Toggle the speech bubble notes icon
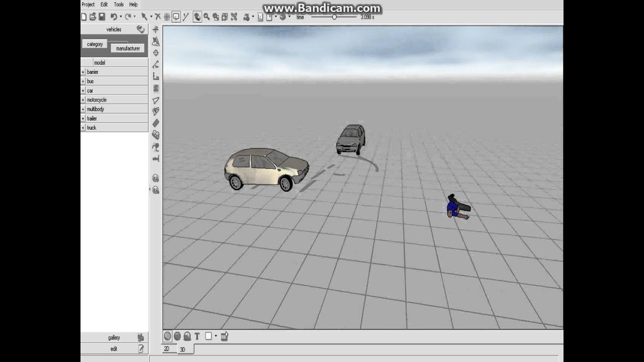 pyautogui.click(x=176, y=17)
